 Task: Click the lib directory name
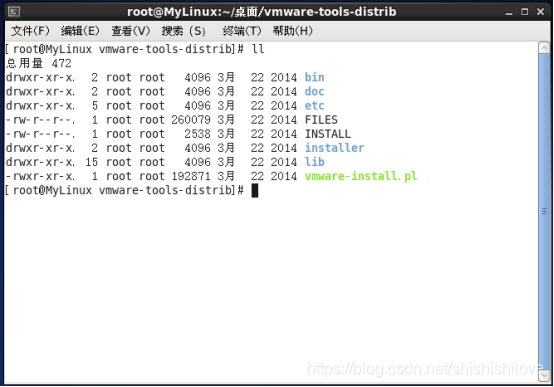[x=314, y=162]
